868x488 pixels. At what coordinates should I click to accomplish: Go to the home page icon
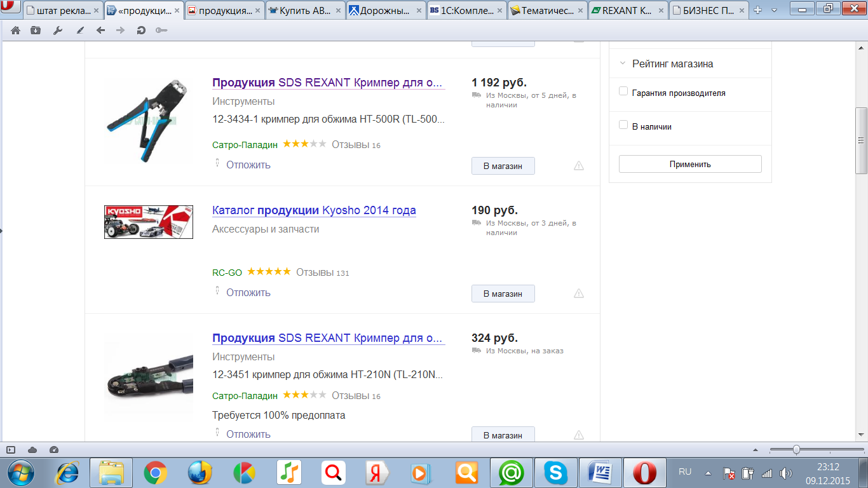point(15,30)
